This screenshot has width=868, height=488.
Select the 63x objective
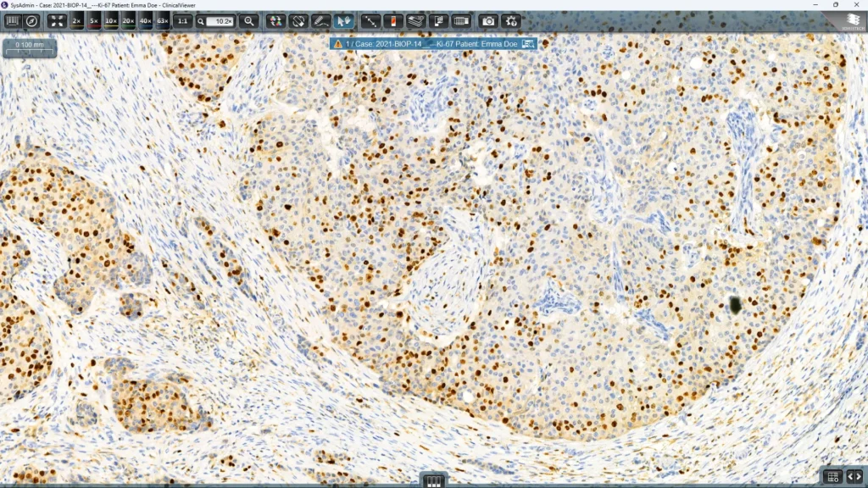pos(163,21)
